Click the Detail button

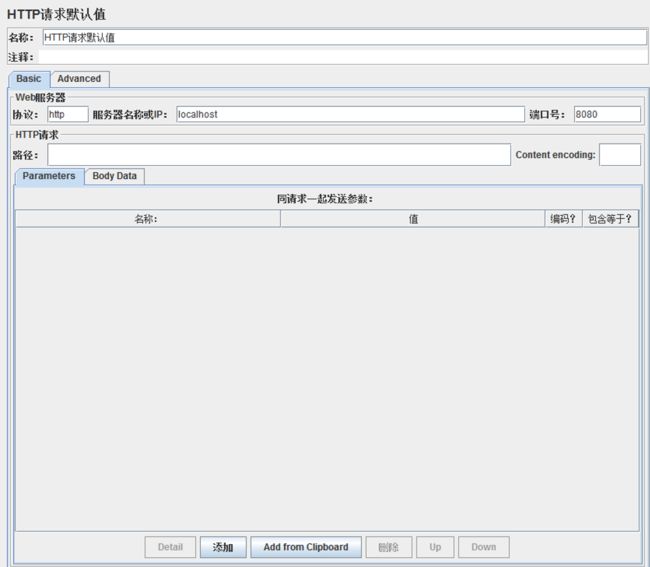(x=170, y=547)
